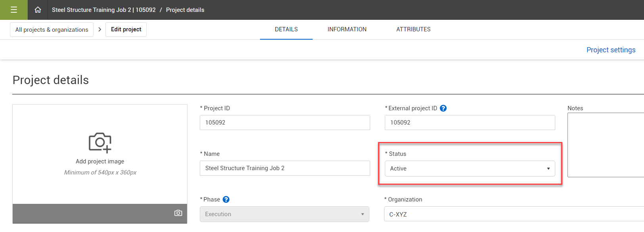
Task: Open Project settings link
Action: coord(611,50)
